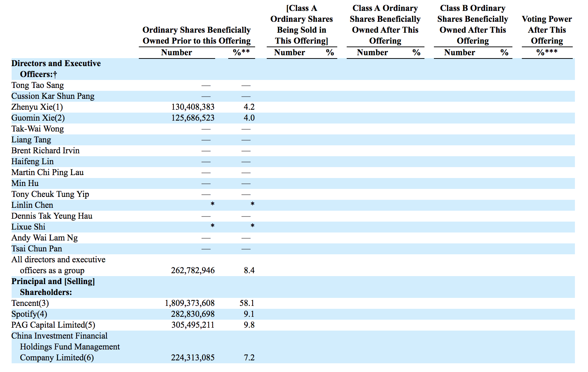Click the name 'Tsai Chun Pan'
The height and width of the screenshot is (372, 588).
click(37, 249)
